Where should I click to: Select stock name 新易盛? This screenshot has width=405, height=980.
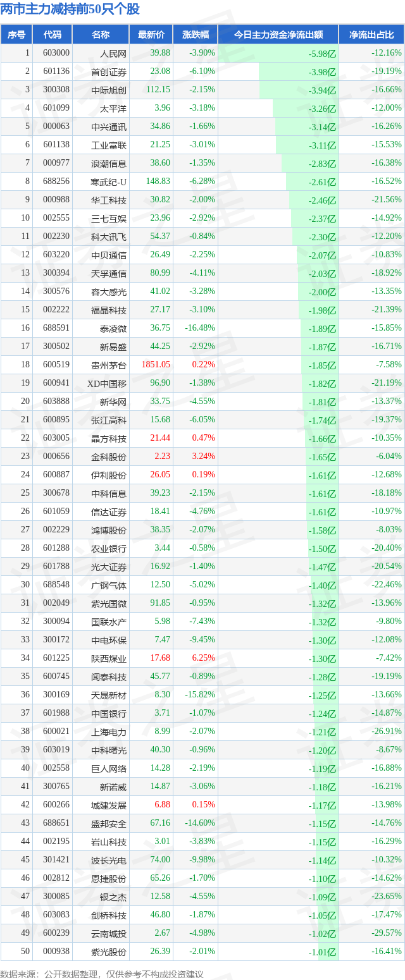pyautogui.click(x=113, y=347)
